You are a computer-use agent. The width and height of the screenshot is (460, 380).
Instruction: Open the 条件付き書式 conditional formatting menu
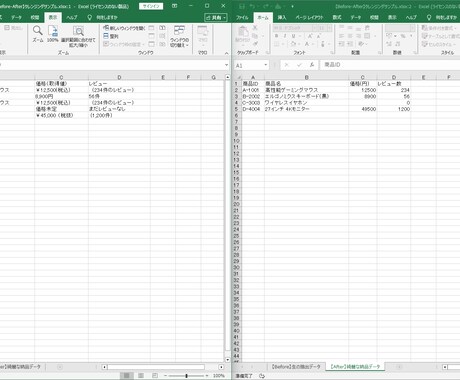point(438,28)
